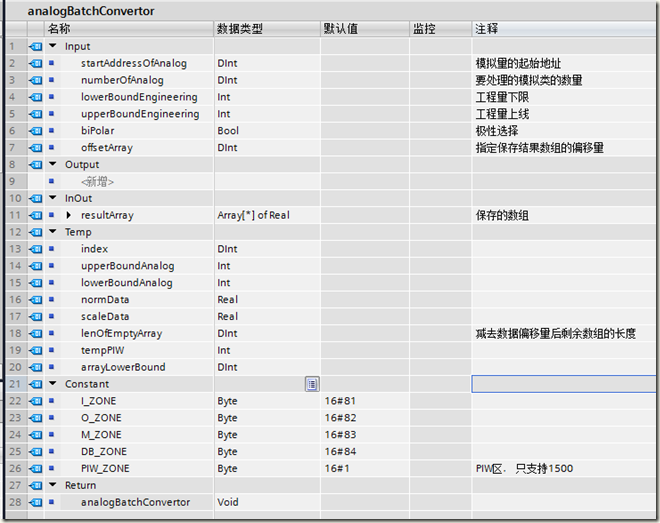The image size is (660, 523).
Task: Click the tag icon for resultArray row
Action: point(36,215)
